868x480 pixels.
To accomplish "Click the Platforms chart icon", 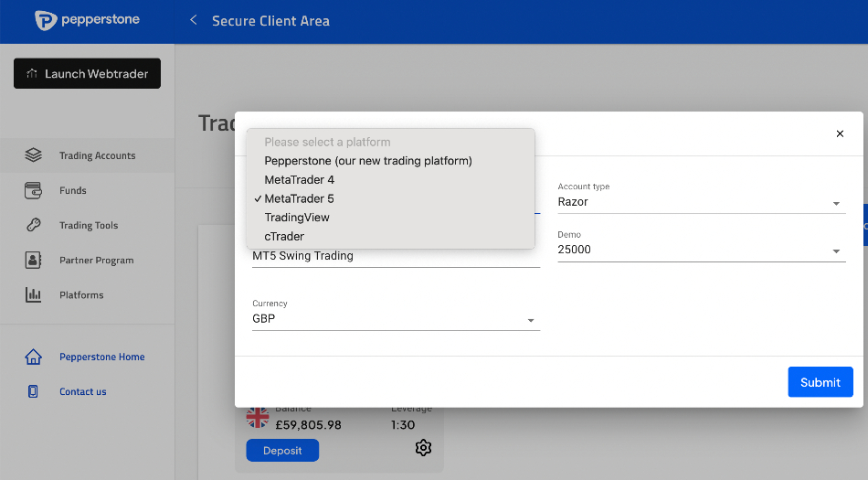I will pyautogui.click(x=33, y=294).
